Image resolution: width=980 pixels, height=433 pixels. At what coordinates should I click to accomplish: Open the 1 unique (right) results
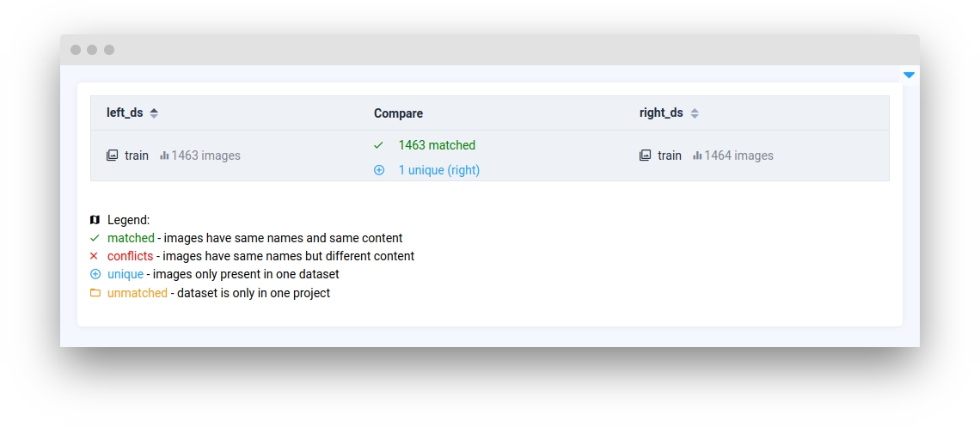tap(438, 170)
